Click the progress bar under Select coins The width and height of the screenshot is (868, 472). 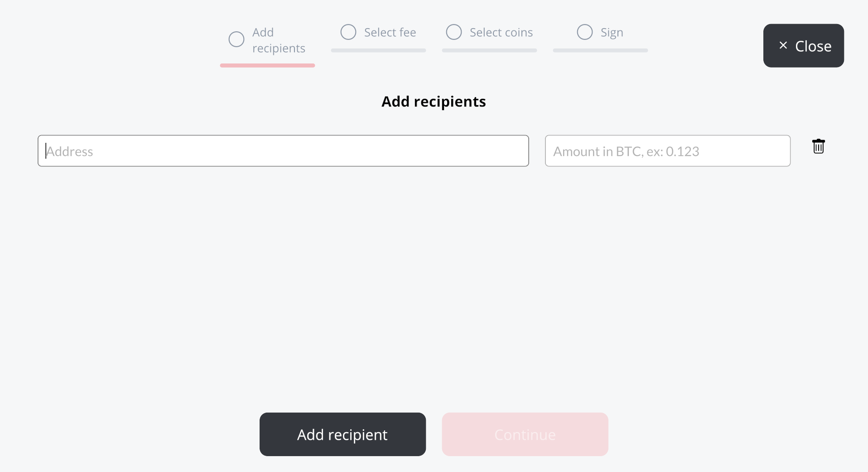489,50
